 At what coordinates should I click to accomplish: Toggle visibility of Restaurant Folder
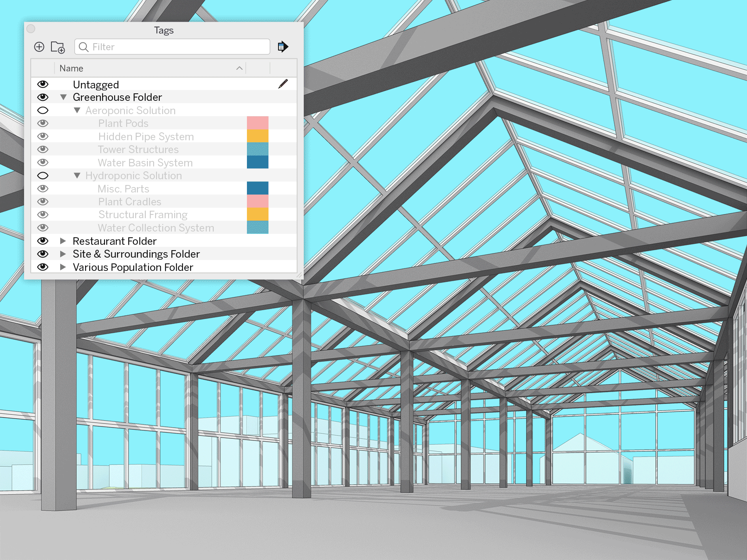coord(43,241)
